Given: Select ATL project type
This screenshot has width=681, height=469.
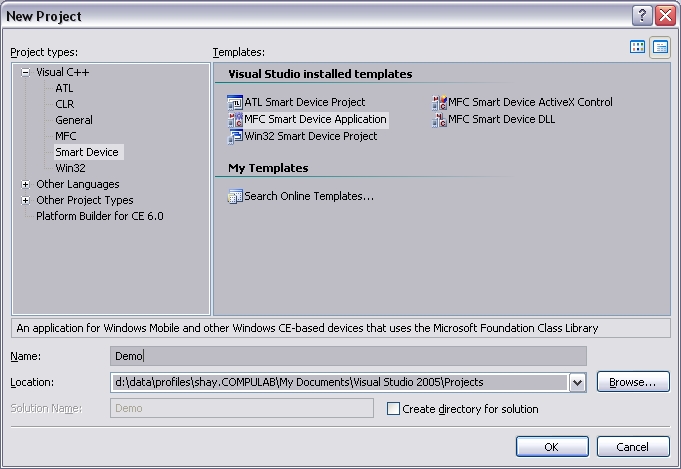Looking at the screenshot, I should 64,88.
